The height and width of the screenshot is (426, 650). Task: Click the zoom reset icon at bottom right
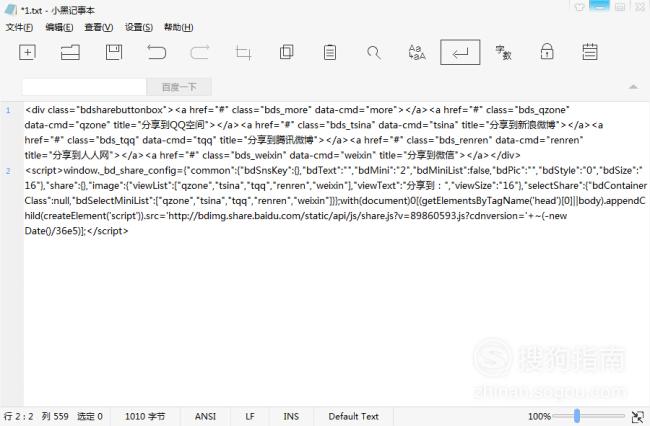pyautogui.click(x=638, y=416)
